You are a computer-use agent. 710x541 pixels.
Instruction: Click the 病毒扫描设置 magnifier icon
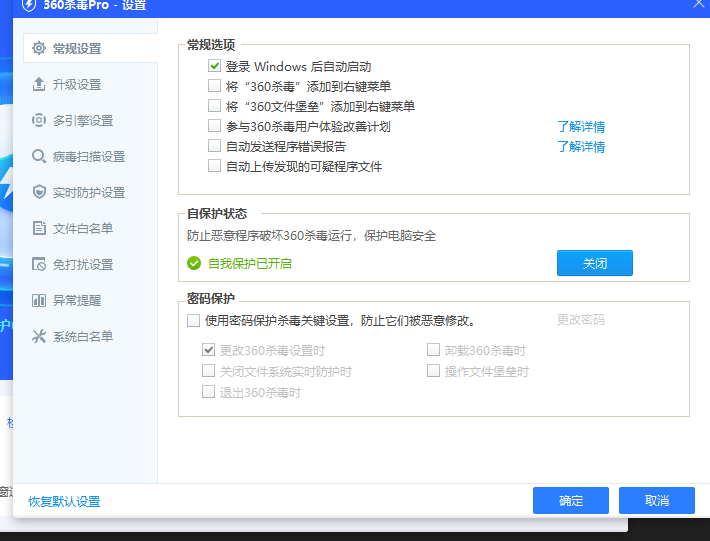point(39,156)
